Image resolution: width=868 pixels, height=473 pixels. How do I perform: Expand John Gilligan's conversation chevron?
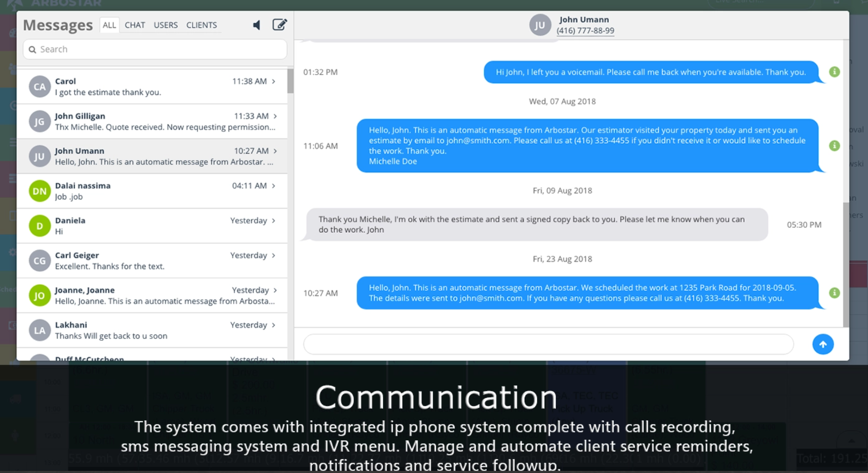275,116
